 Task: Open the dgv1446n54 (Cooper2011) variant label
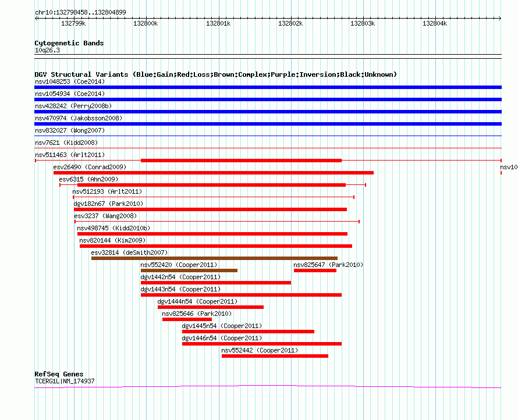pos(222,338)
